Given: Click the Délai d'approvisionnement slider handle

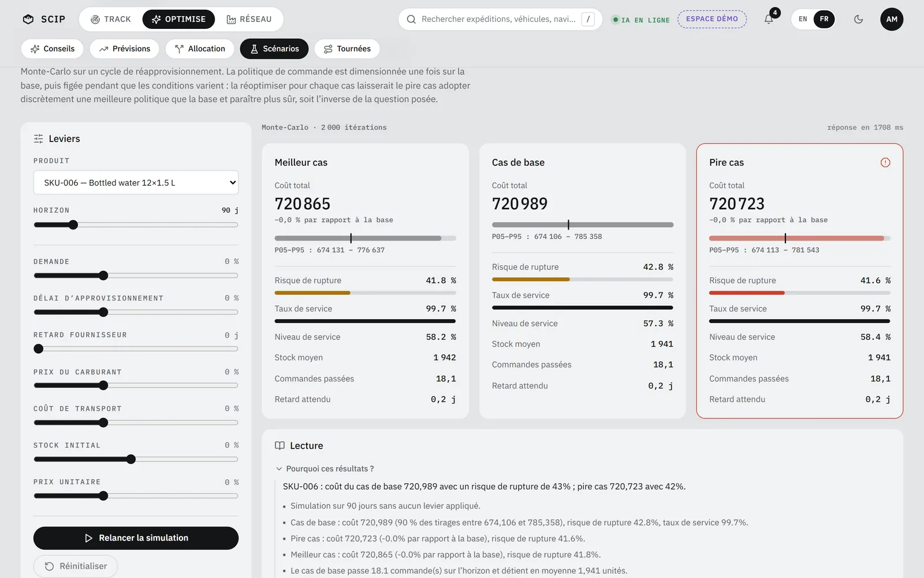Looking at the screenshot, I should (103, 312).
